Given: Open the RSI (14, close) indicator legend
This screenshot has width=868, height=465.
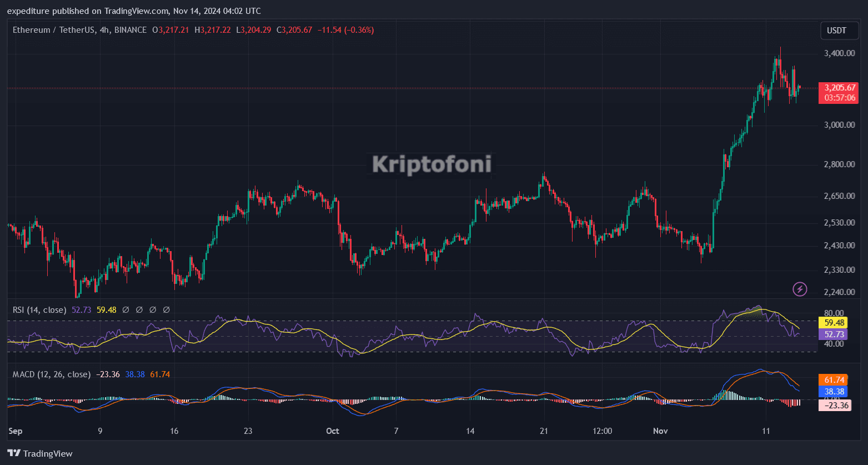Looking at the screenshot, I should pyautogui.click(x=39, y=310).
